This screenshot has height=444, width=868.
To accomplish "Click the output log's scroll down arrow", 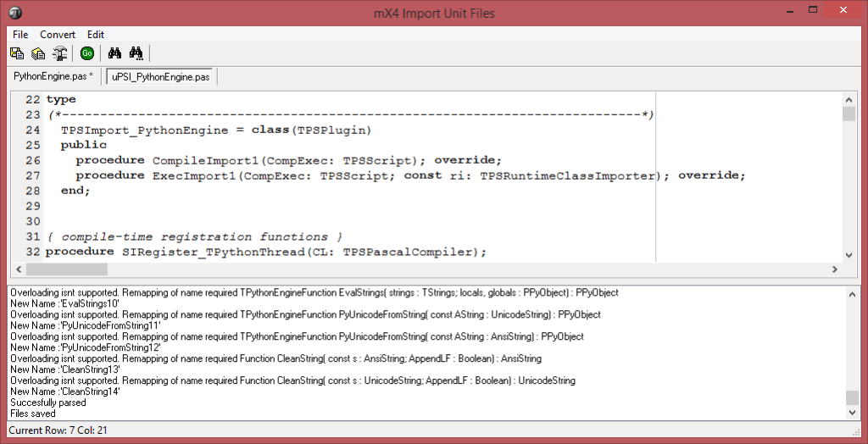I will tap(851, 413).
